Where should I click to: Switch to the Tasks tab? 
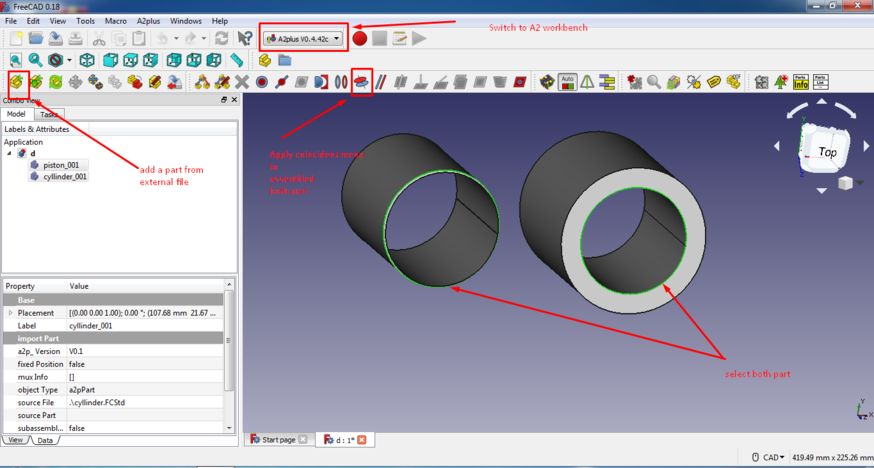click(49, 114)
